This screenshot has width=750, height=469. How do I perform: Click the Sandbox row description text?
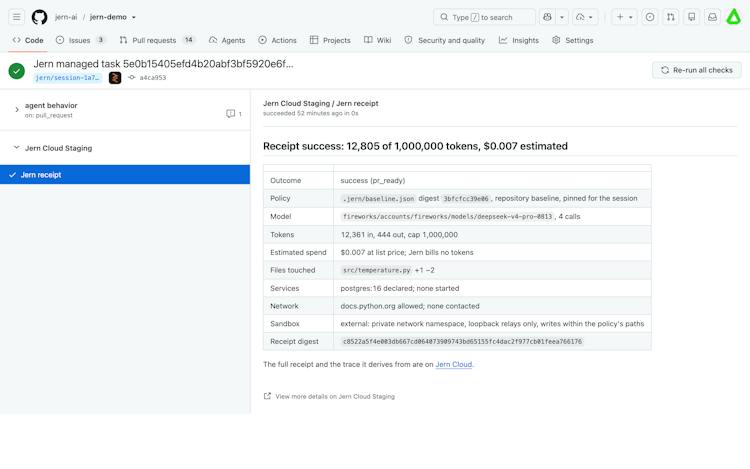tap(492, 324)
